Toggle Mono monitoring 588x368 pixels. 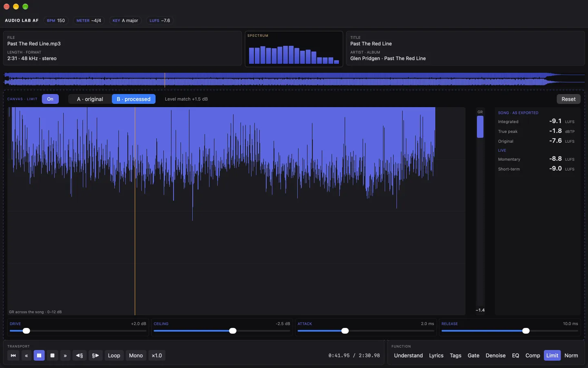[136, 355]
